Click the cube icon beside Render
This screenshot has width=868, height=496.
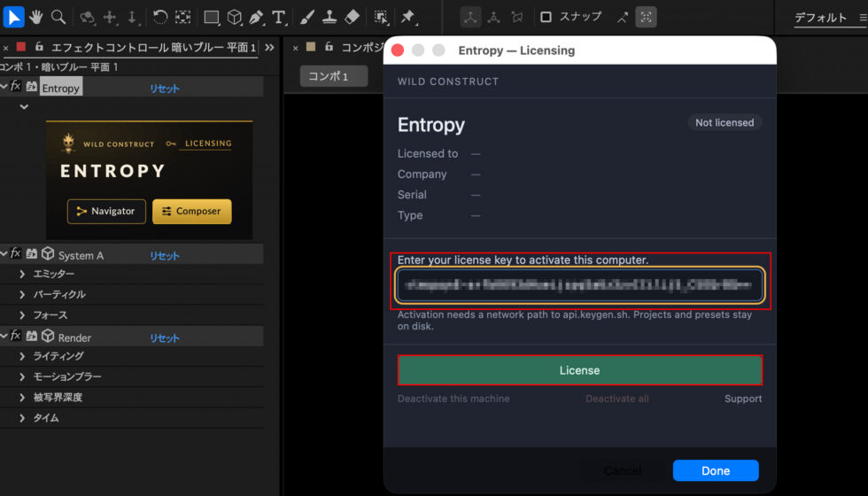click(x=48, y=336)
